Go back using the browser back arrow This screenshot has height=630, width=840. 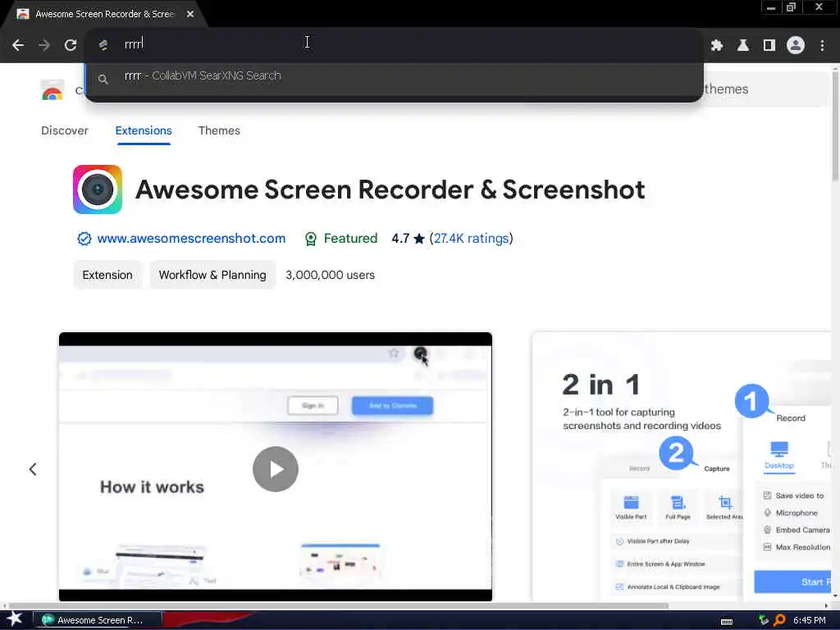[18, 45]
